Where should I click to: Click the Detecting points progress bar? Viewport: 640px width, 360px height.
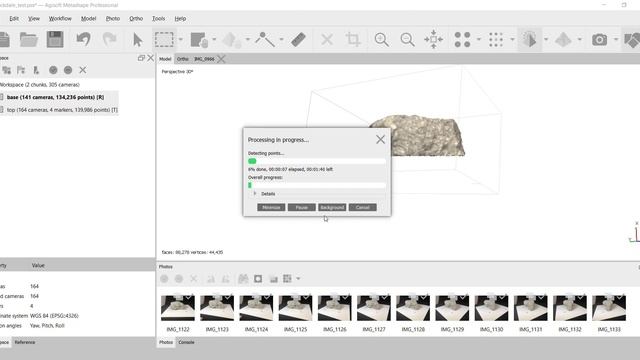317,161
